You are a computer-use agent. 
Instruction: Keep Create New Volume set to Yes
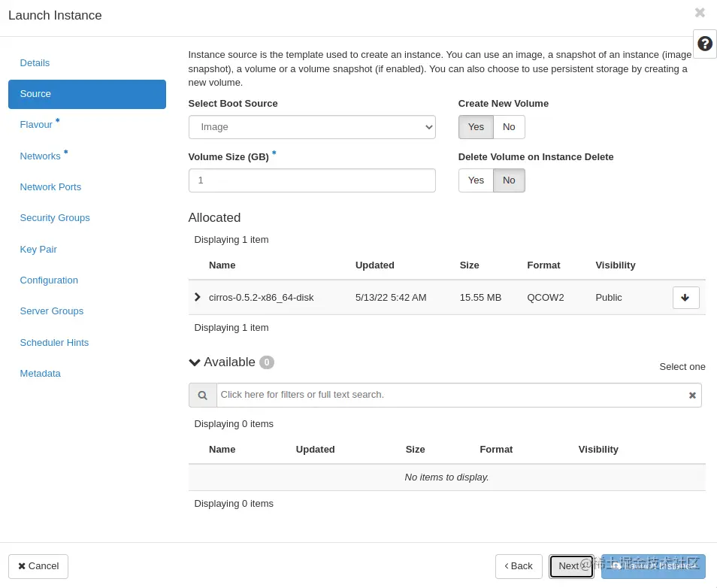point(475,126)
